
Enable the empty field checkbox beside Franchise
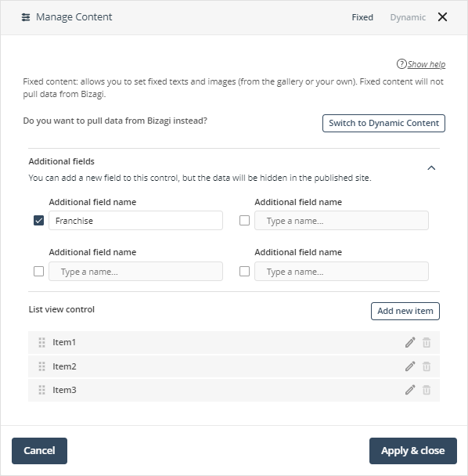click(244, 221)
